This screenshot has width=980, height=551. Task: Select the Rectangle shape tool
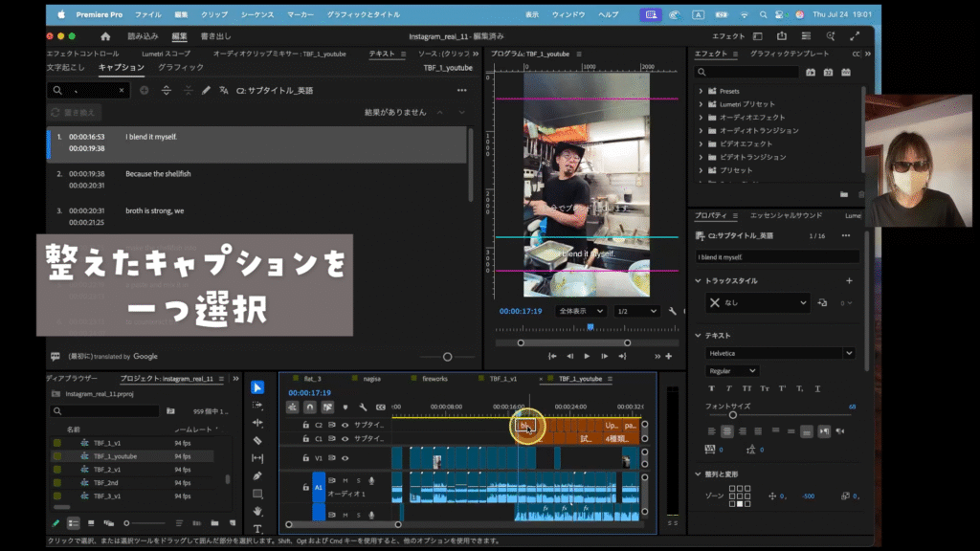[256, 494]
